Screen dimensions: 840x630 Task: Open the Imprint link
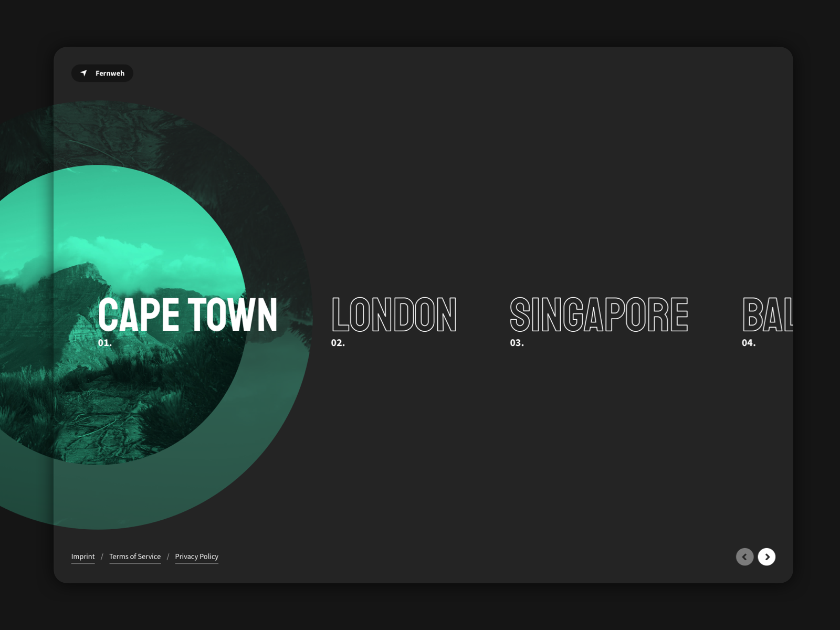[x=83, y=556]
